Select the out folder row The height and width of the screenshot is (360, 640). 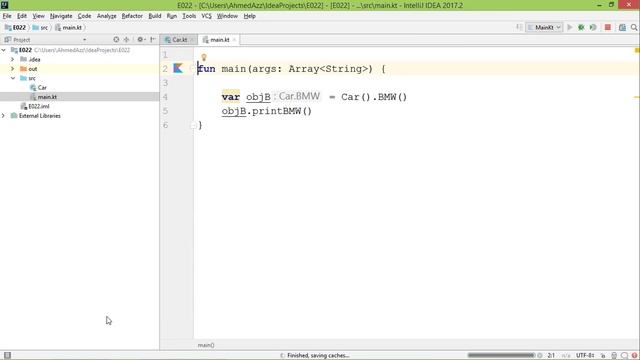point(80,69)
